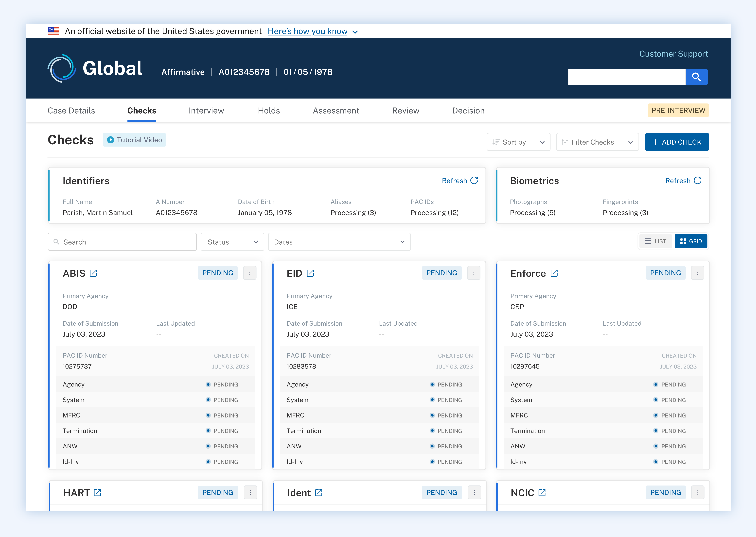Click the Tutorial Video button
The image size is (756, 537).
134,140
